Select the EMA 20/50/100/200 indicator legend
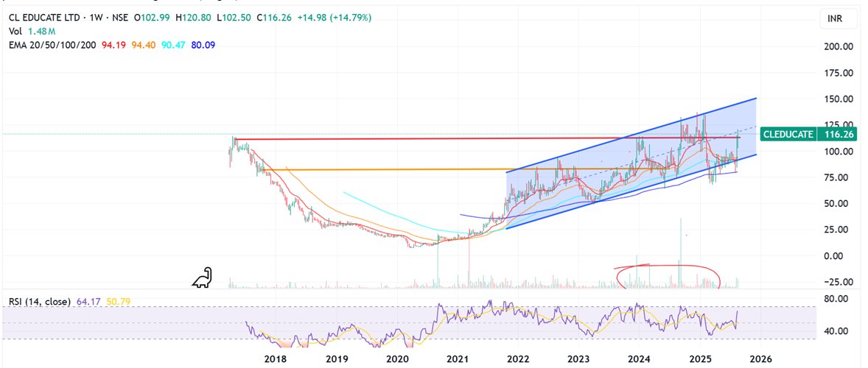 [x=52, y=45]
